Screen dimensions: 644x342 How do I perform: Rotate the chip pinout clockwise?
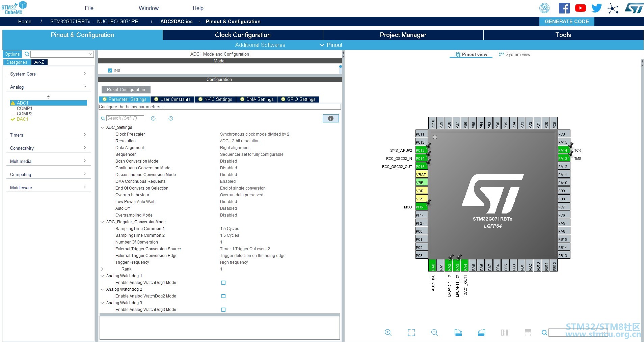tap(458, 333)
